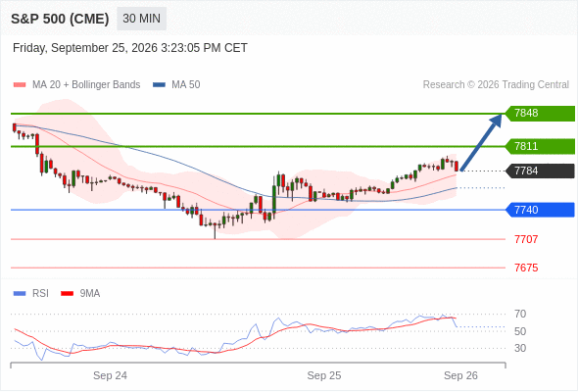Click the blue MA 50 legend swatch
Image resolution: width=578 pixels, height=392 pixels.
[159, 85]
